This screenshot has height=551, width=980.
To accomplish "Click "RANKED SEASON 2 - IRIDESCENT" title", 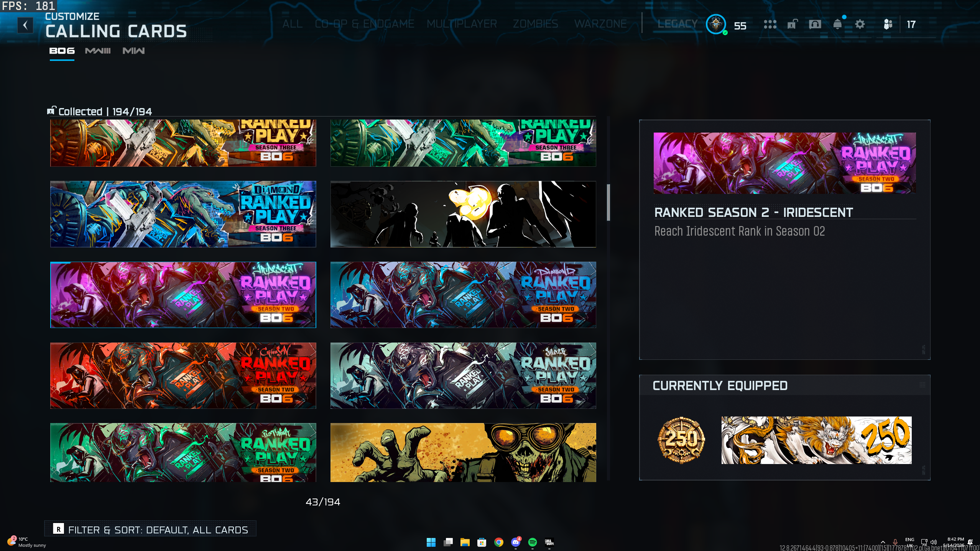I will point(754,212).
